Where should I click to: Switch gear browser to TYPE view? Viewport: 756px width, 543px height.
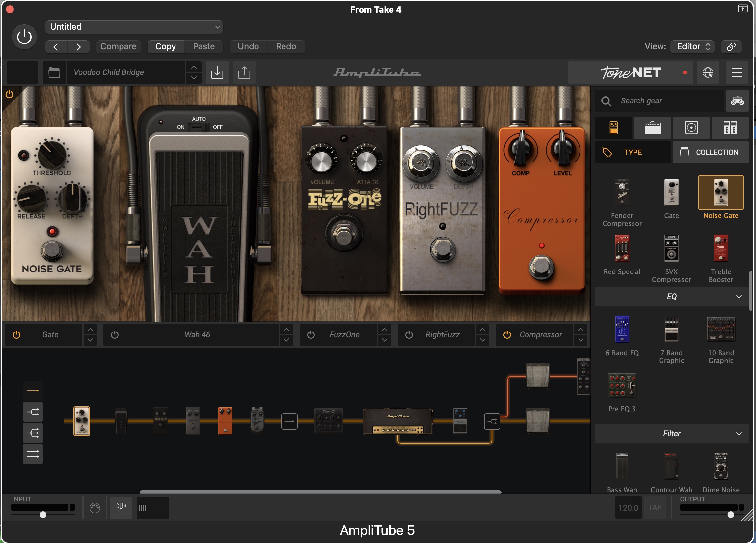pos(633,152)
